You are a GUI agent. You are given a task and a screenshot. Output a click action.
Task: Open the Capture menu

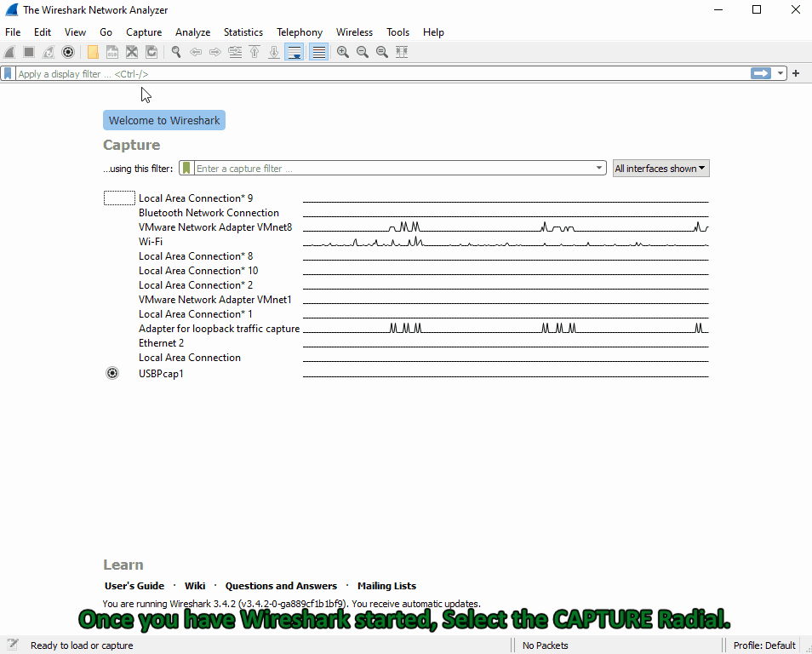(144, 32)
